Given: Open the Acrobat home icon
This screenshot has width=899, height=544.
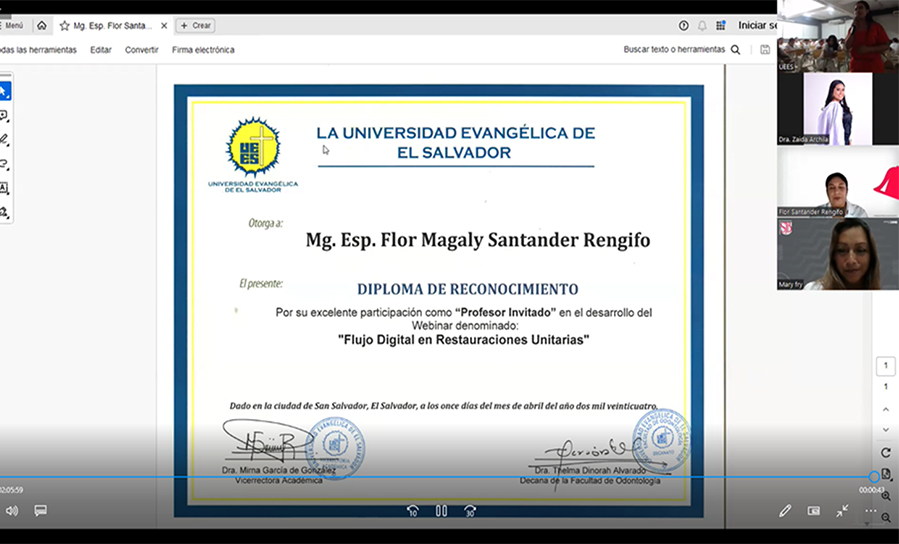Looking at the screenshot, I should (42, 25).
